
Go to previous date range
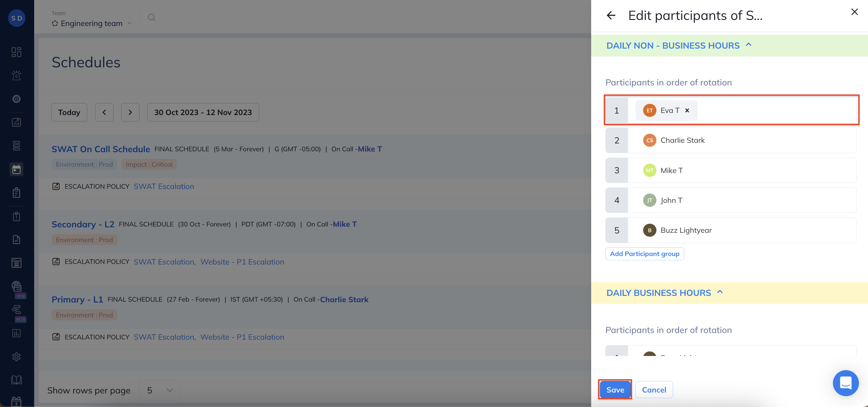click(x=104, y=112)
